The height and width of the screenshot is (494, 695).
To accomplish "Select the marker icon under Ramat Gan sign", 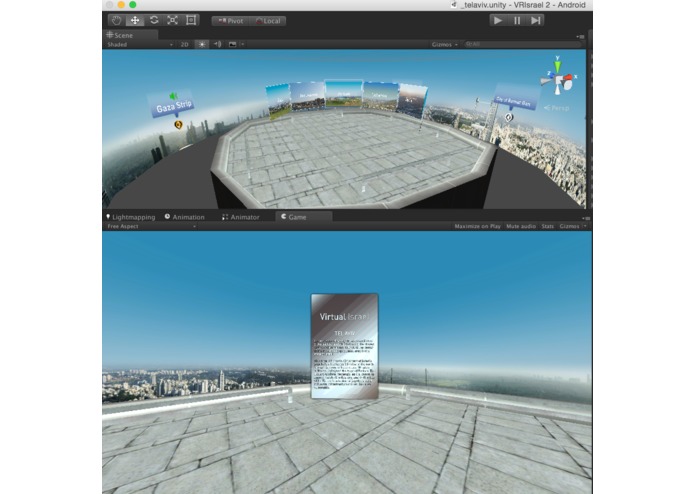I will [509, 117].
